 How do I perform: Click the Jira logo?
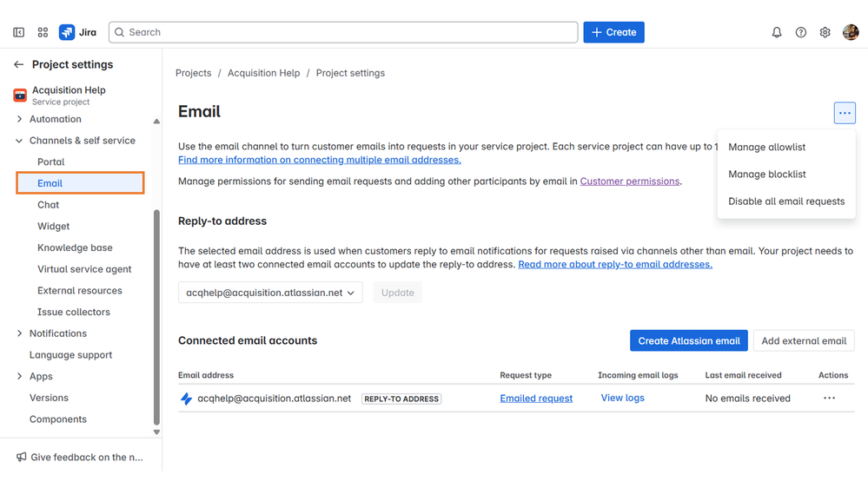coord(78,32)
